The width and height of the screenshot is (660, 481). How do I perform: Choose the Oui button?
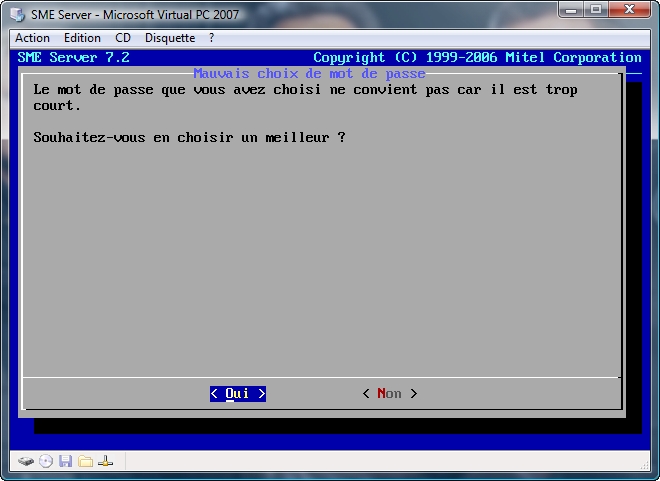(x=238, y=393)
